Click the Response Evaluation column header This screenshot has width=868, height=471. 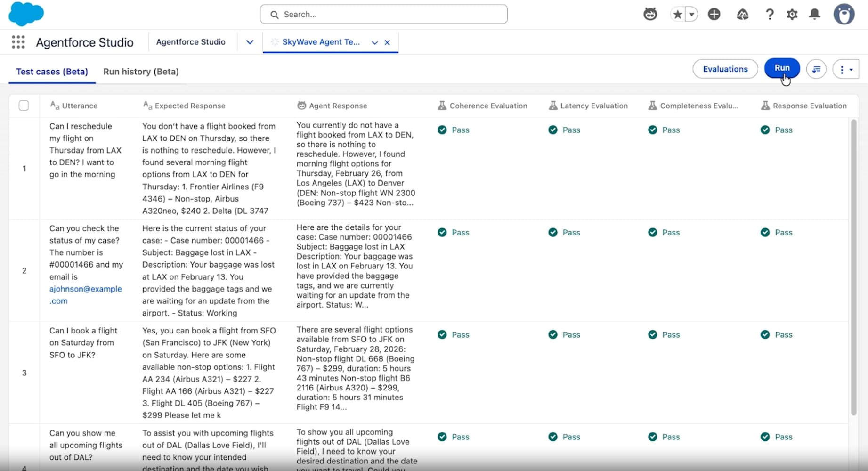point(804,106)
